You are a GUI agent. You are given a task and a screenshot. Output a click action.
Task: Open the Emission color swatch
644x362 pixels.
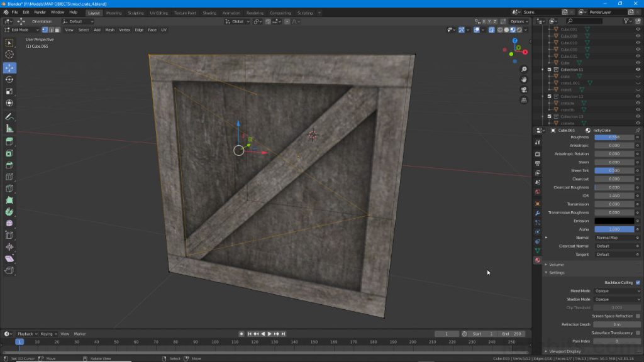click(x=615, y=221)
